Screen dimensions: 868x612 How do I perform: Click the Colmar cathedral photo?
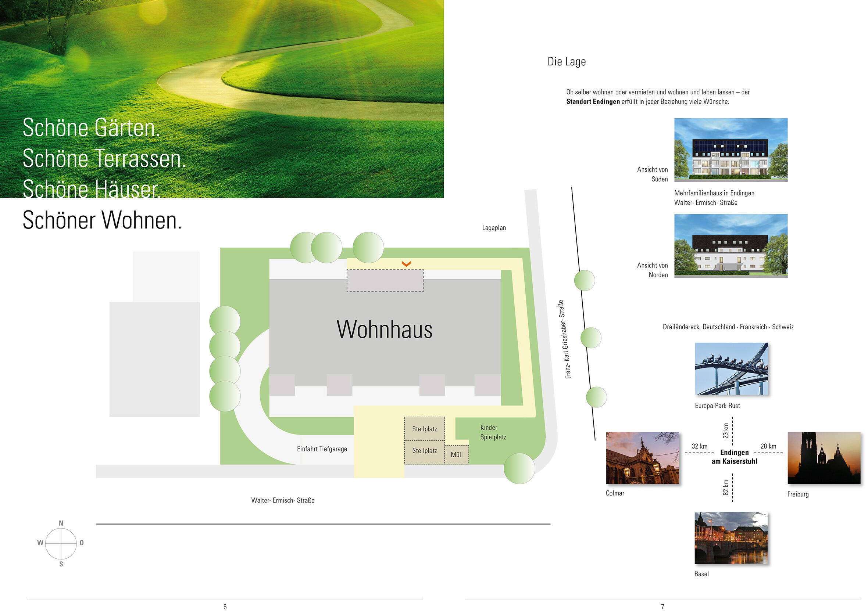(642, 458)
